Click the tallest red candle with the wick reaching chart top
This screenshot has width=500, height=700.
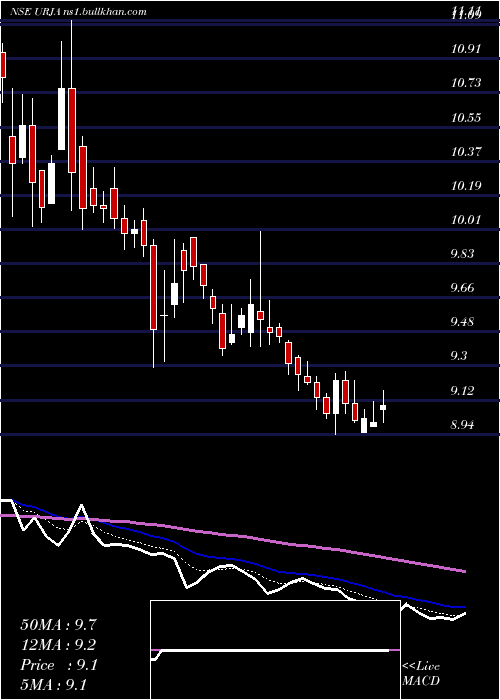72,130
